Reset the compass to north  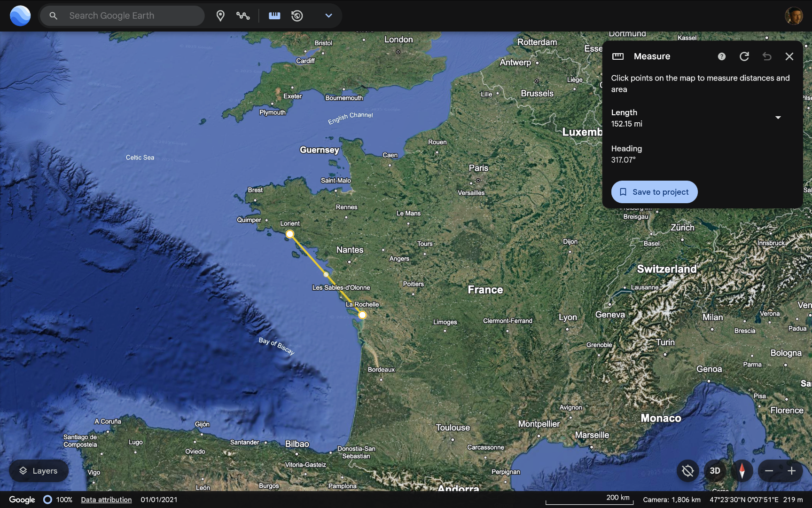click(742, 471)
